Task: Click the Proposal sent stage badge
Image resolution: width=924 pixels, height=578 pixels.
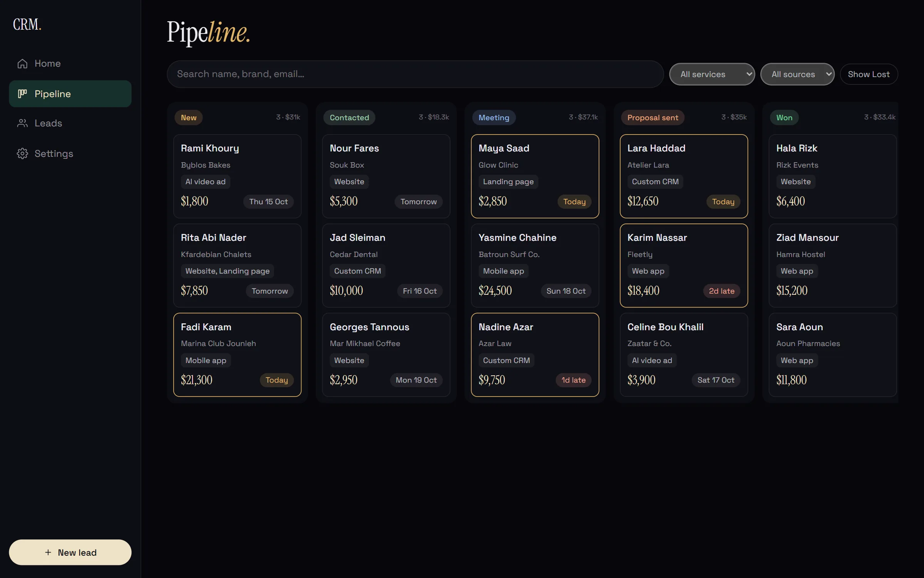Action: [653, 118]
